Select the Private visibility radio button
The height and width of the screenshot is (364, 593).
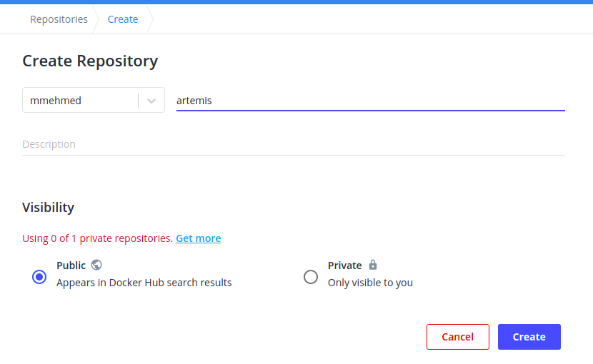[311, 277]
